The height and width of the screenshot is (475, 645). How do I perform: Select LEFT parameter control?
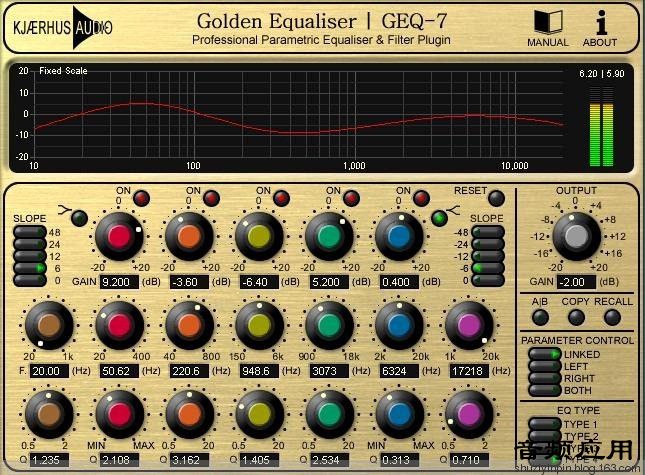[545, 366]
